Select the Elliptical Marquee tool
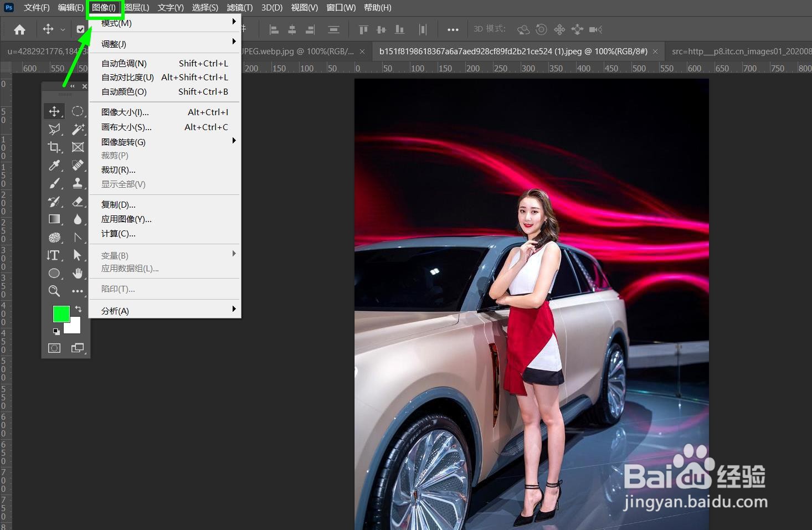The height and width of the screenshot is (530, 812). pyautogui.click(x=78, y=111)
